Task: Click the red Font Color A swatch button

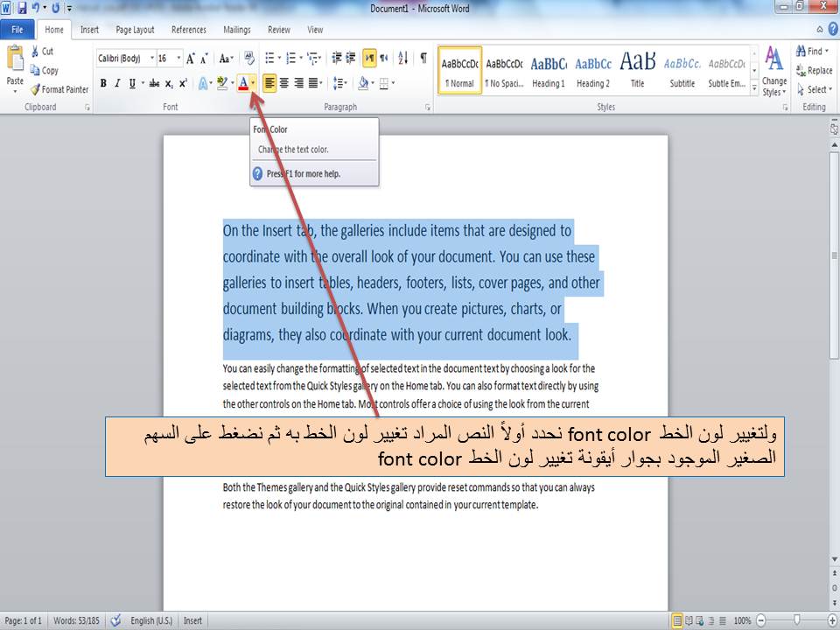Action: pos(243,84)
